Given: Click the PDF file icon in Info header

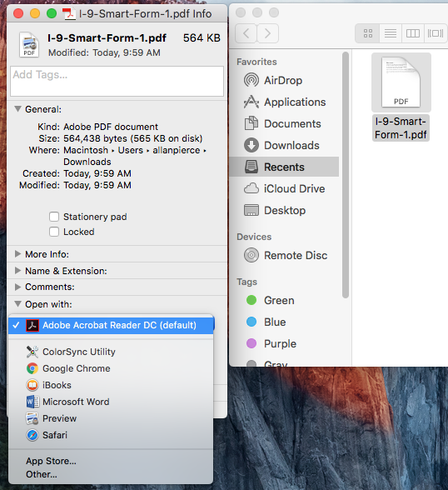Looking at the screenshot, I should 29,45.
